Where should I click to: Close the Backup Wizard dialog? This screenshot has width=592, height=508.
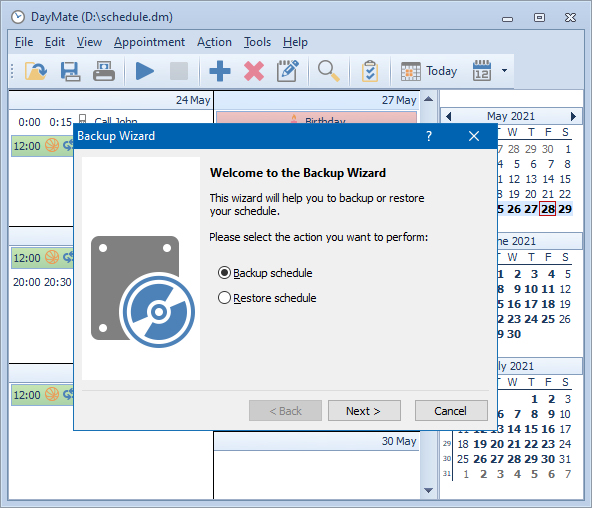474,136
